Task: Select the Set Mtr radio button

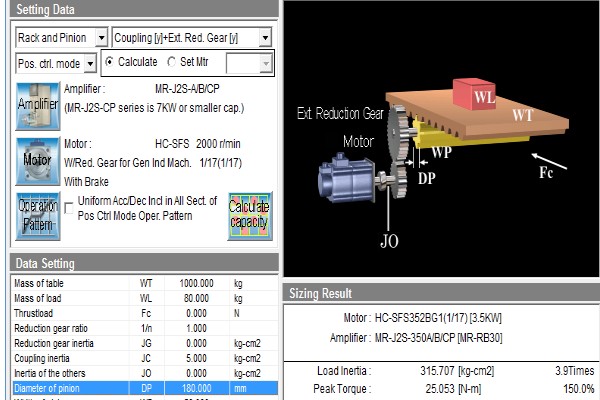Action: tap(171, 62)
